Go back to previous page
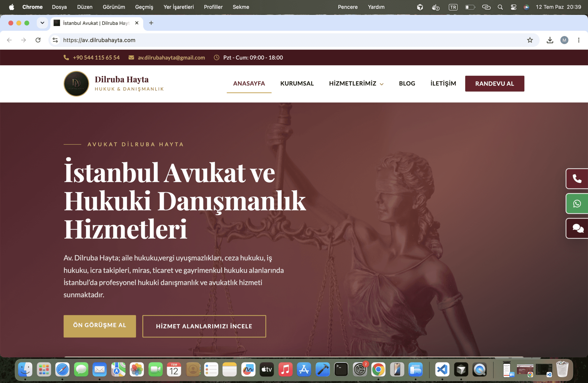The image size is (588, 383). tap(9, 40)
